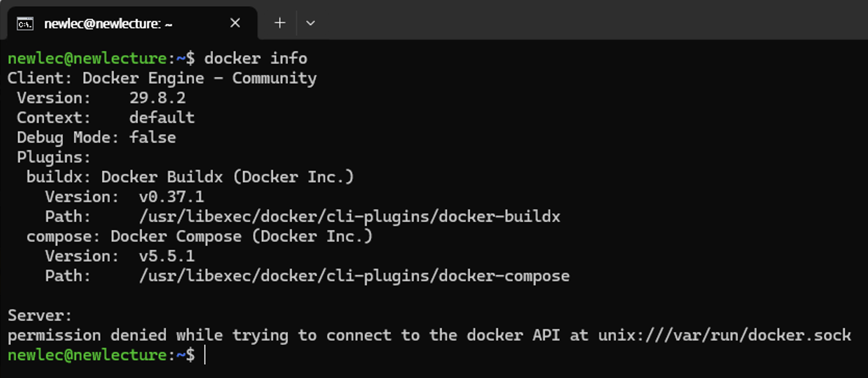Click the 'permission denied' error message
868x378 pixels.
(429, 335)
